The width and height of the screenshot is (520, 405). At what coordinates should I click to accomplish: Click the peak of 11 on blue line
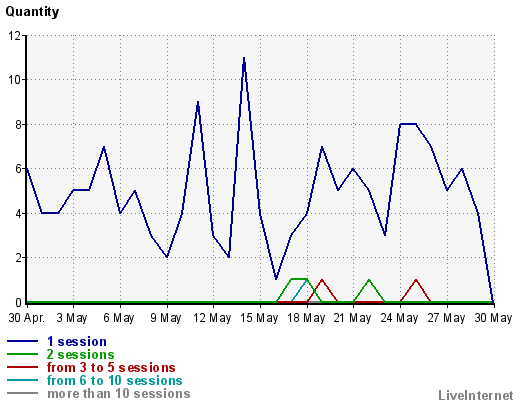(x=244, y=58)
